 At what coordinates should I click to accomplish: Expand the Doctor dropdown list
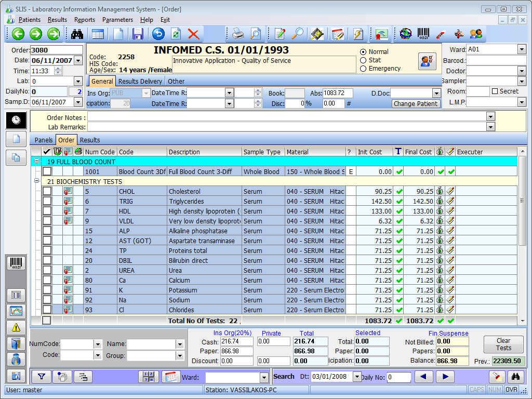pos(522,71)
